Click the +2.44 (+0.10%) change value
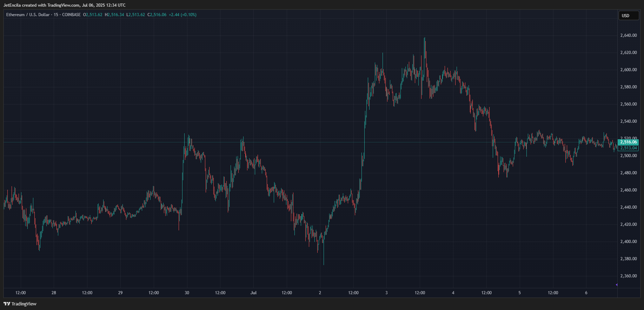The height and width of the screenshot is (310, 644). point(182,15)
